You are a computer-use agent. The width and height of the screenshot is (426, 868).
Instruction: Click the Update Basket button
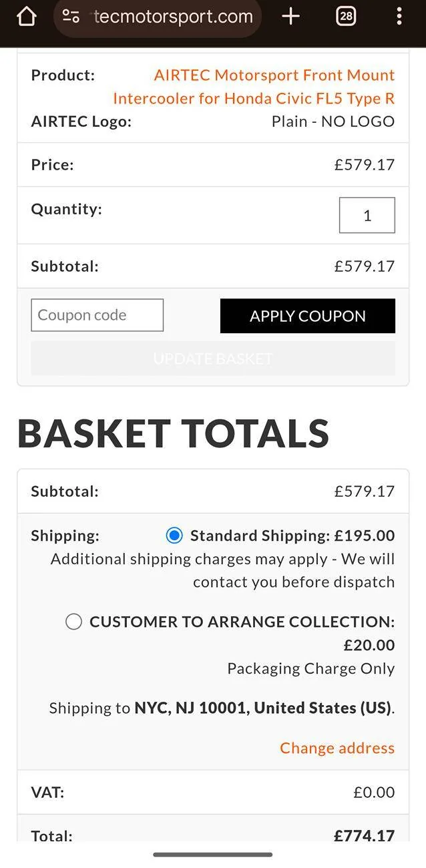click(213, 359)
